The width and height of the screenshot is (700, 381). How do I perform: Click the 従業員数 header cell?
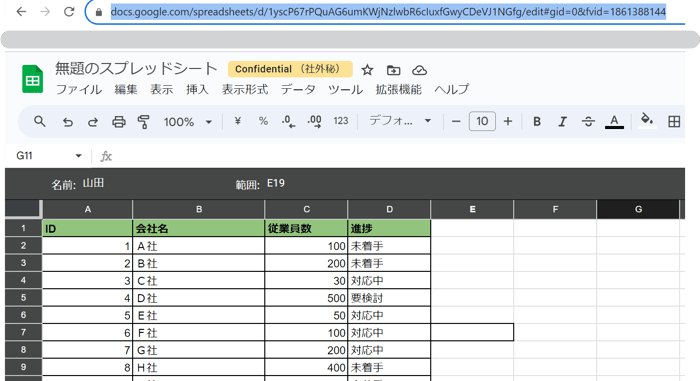click(x=306, y=228)
